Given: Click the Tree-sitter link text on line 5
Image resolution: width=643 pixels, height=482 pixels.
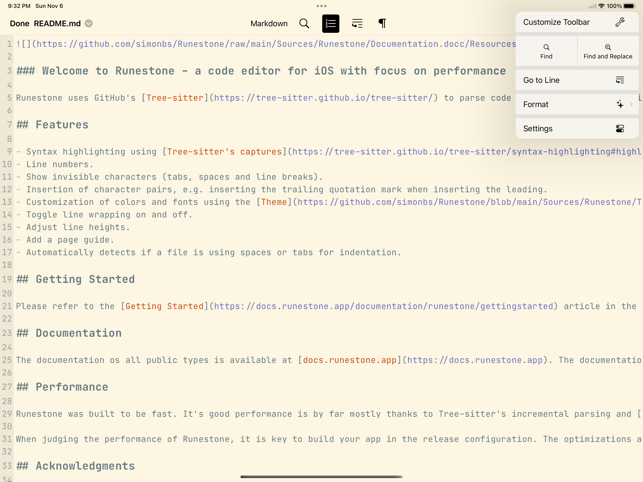Looking at the screenshot, I should (x=175, y=98).
